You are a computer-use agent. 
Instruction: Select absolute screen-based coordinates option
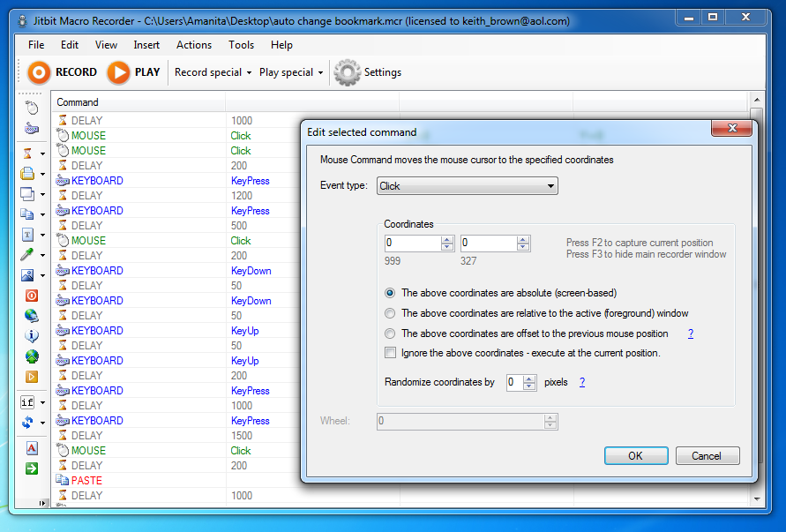[390, 293]
